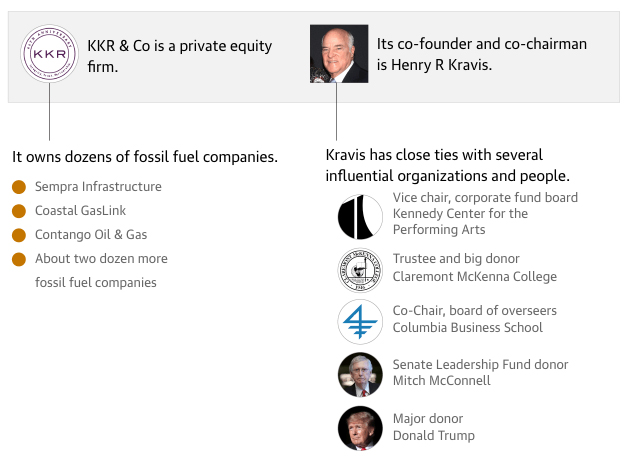
Task: Click the orange bullet beside Contango Oil & Gas
Action: point(19,235)
